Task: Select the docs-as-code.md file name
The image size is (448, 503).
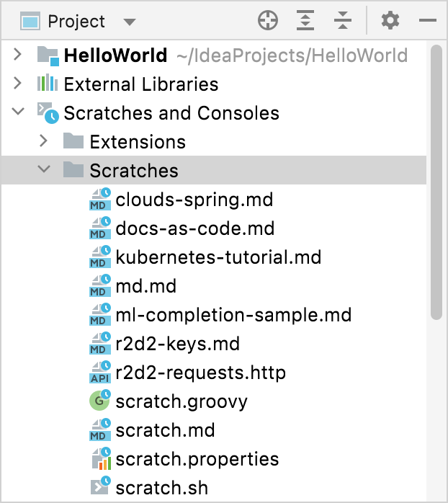Action: (195, 228)
